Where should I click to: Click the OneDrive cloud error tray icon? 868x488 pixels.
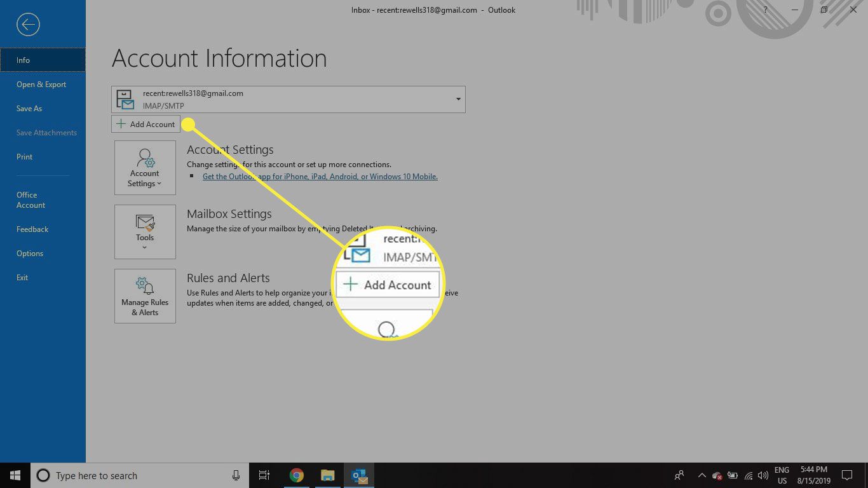tap(717, 475)
